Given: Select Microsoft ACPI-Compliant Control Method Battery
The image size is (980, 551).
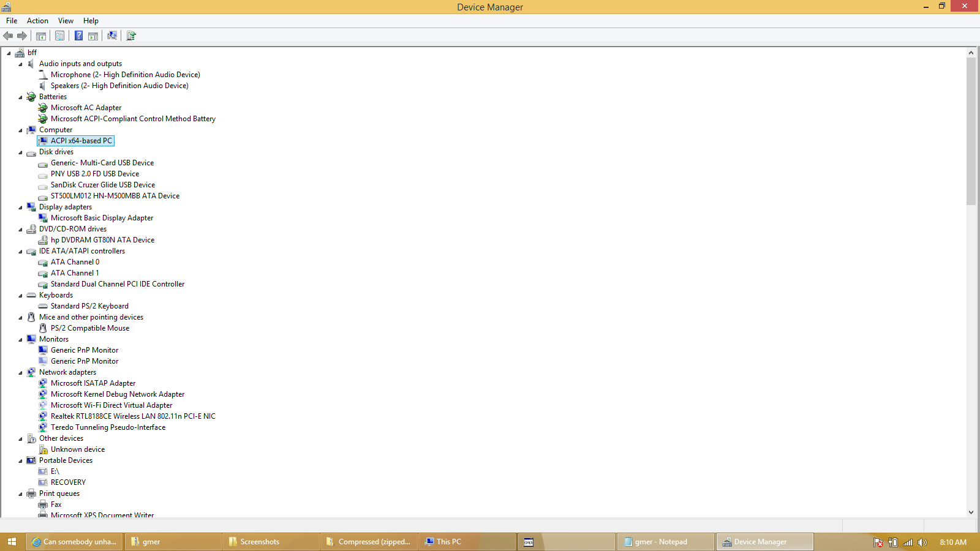Looking at the screenshot, I should (x=133, y=119).
